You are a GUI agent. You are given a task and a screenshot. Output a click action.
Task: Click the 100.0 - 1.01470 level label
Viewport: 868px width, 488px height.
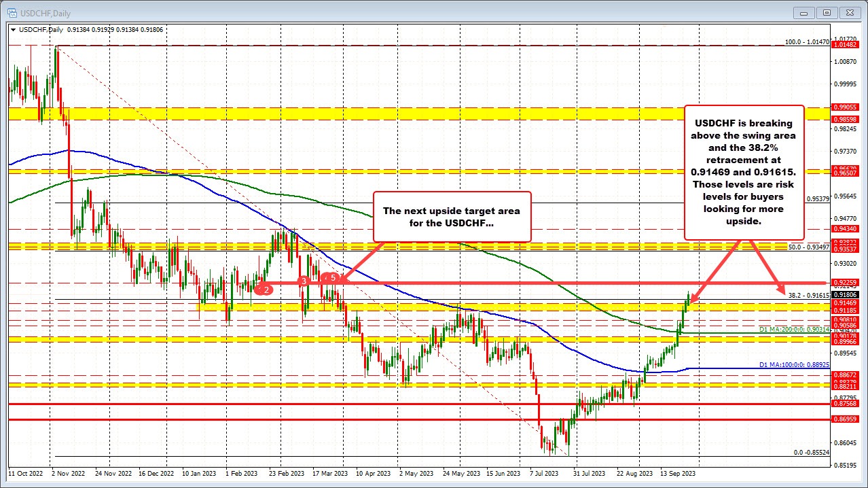coord(807,42)
